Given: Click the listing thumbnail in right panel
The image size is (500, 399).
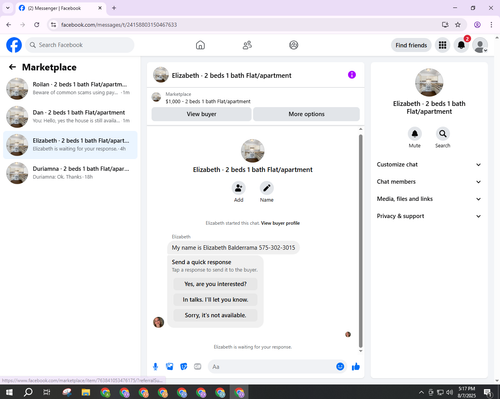Looking at the screenshot, I should coord(429,82).
